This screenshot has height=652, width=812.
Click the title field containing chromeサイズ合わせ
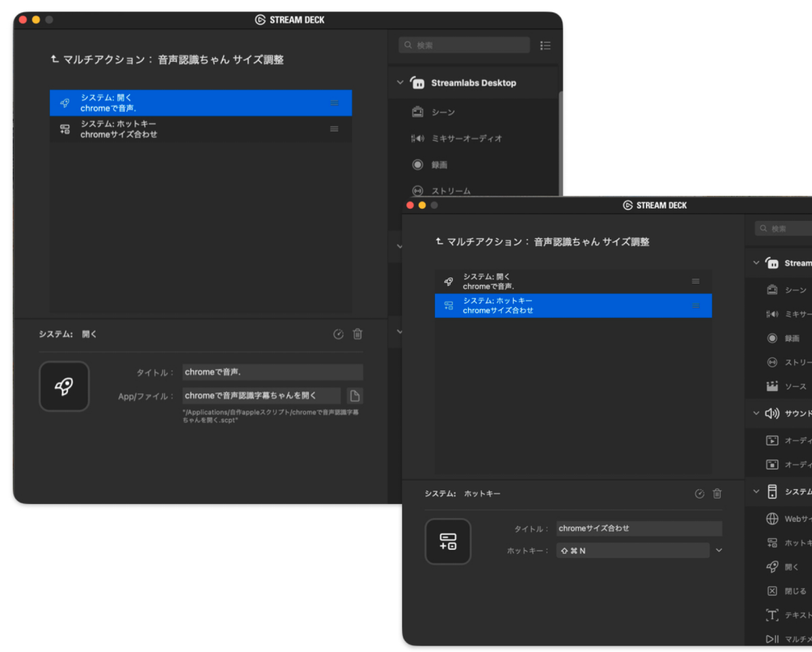coord(639,529)
